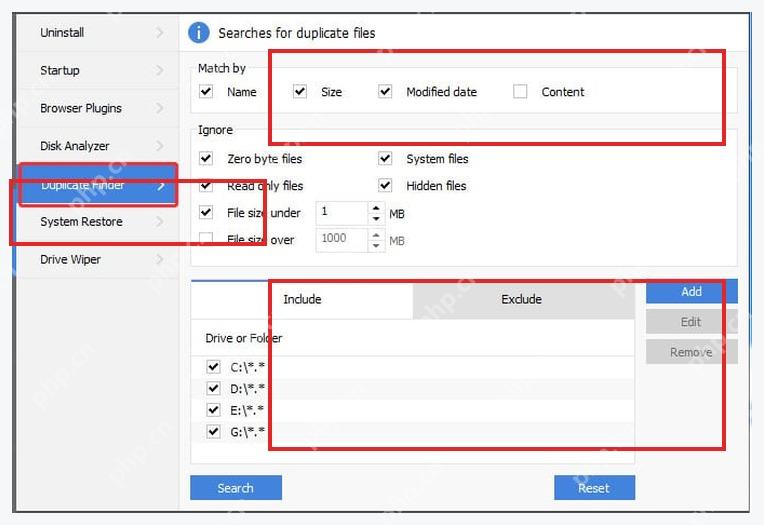
Task: Decrease File size under value
Action: click(x=376, y=219)
